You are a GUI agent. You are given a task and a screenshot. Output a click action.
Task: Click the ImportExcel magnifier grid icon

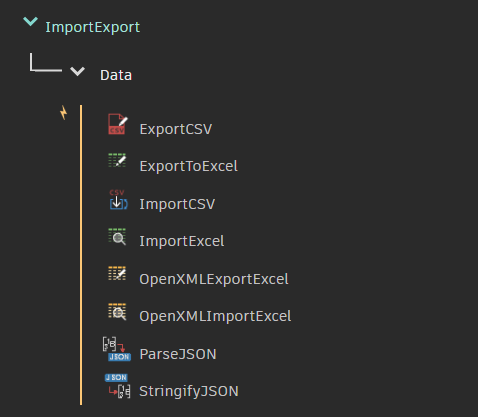(x=117, y=236)
